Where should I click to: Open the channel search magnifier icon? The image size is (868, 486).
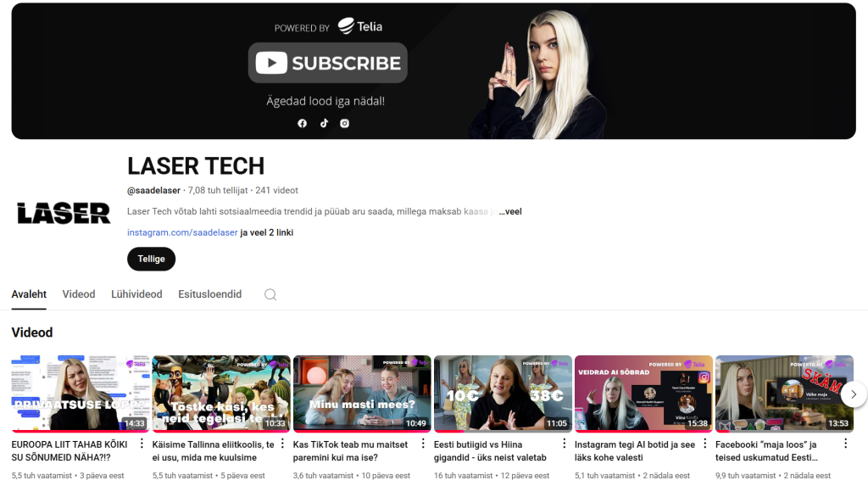coord(270,294)
